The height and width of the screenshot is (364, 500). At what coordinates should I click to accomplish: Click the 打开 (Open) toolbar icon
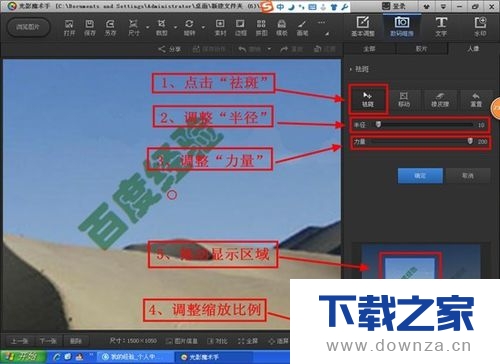69,28
